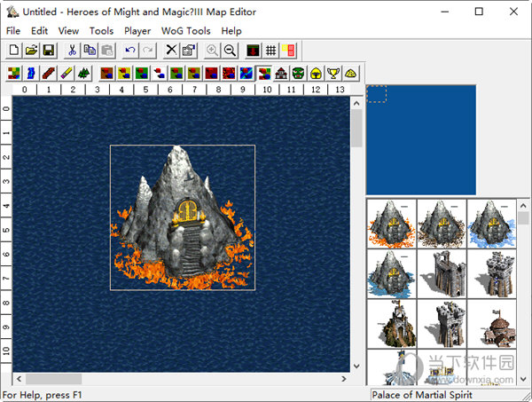Create a new map with New icon
This screenshot has width=532, height=402.
click(14, 51)
